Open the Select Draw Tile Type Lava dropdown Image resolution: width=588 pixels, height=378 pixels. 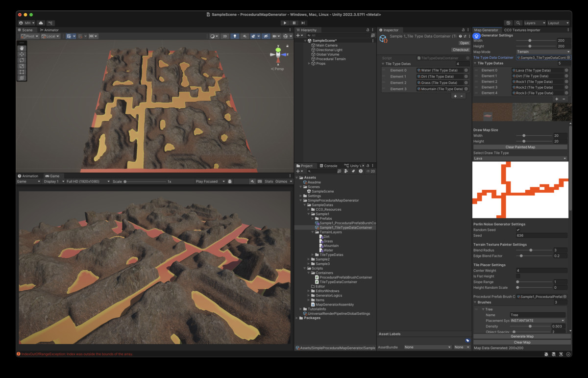click(x=520, y=158)
